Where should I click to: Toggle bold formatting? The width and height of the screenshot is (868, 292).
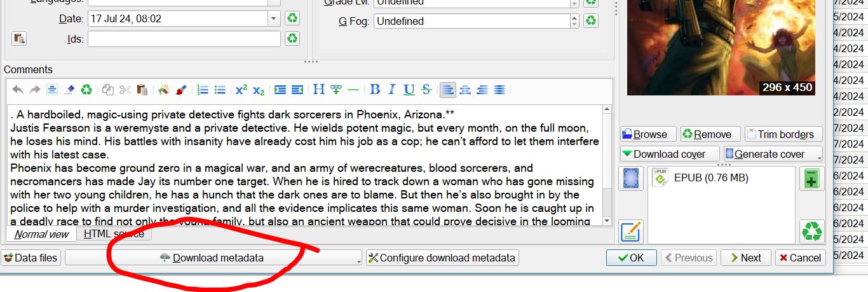pyautogui.click(x=375, y=90)
